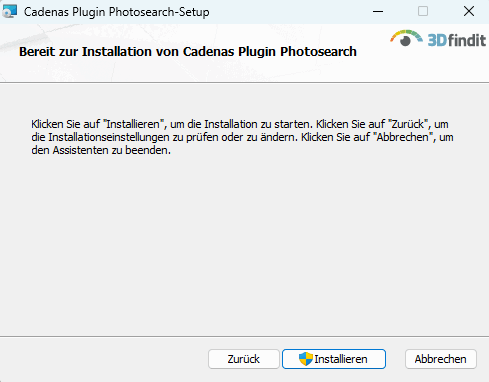This screenshot has width=489, height=382.
Task: Click quoted word "Abbrechen" in the instruction paragraph
Action: (x=404, y=137)
